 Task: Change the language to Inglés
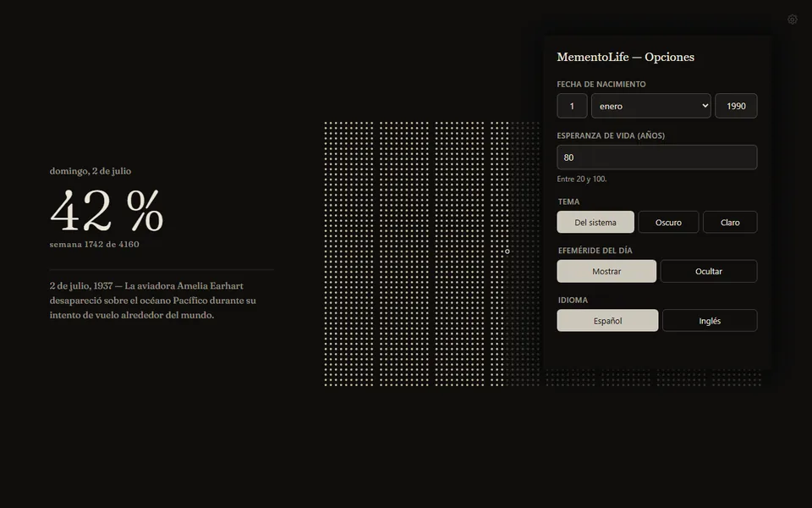(710, 320)
